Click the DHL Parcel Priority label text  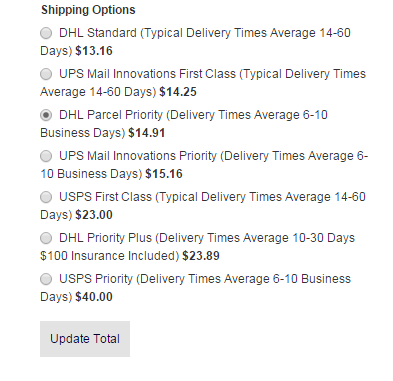click(x=111, y=115)
